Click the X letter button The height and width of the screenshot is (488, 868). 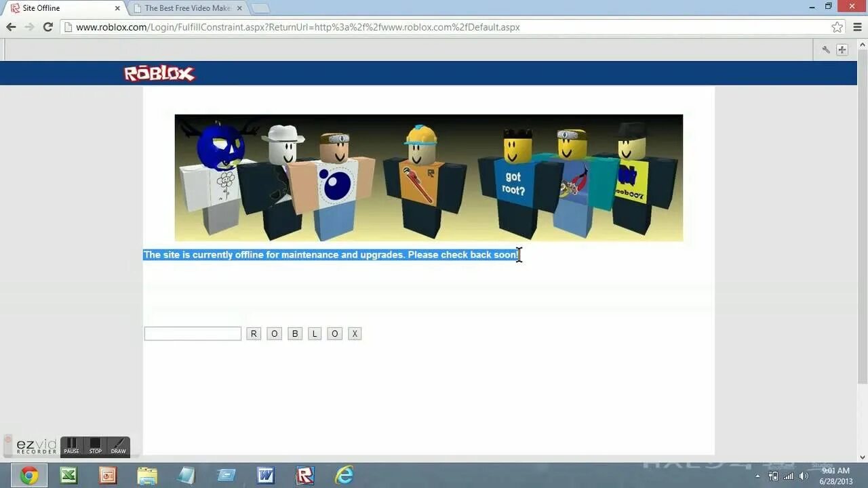coord(355,333)
